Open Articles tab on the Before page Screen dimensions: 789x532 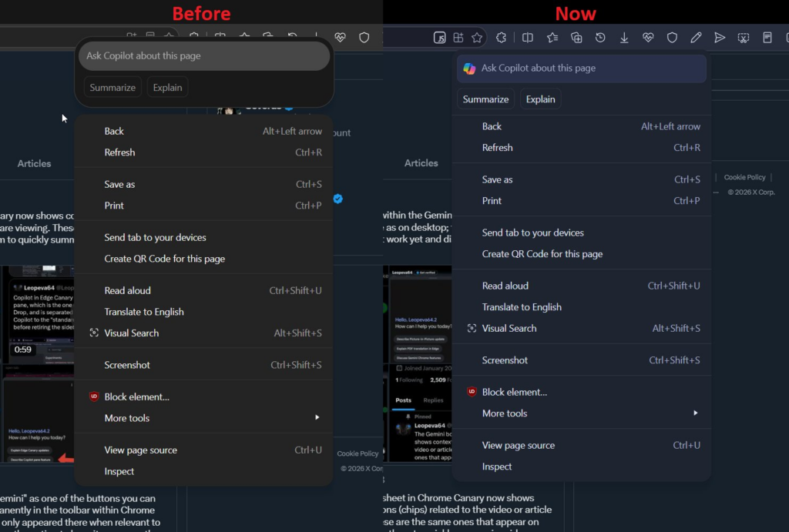(34, 163)
